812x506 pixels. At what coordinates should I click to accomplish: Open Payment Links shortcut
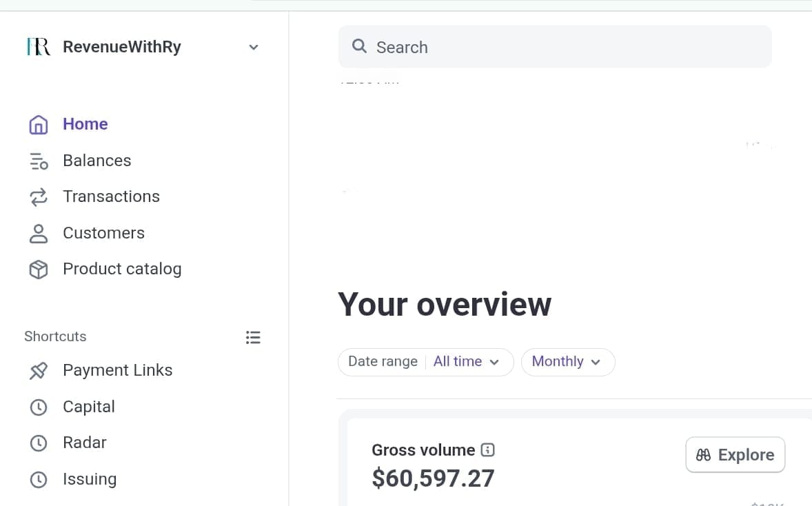pos(117,370)
